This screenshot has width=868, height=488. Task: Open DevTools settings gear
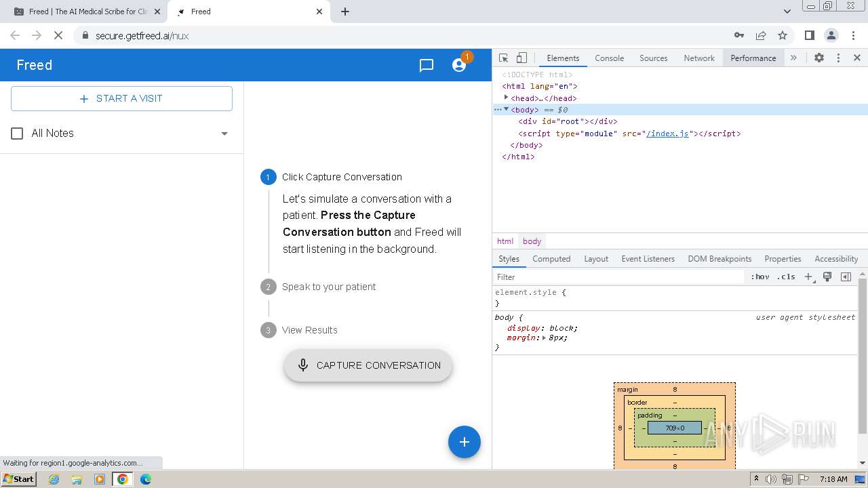[x=819, y=58]
